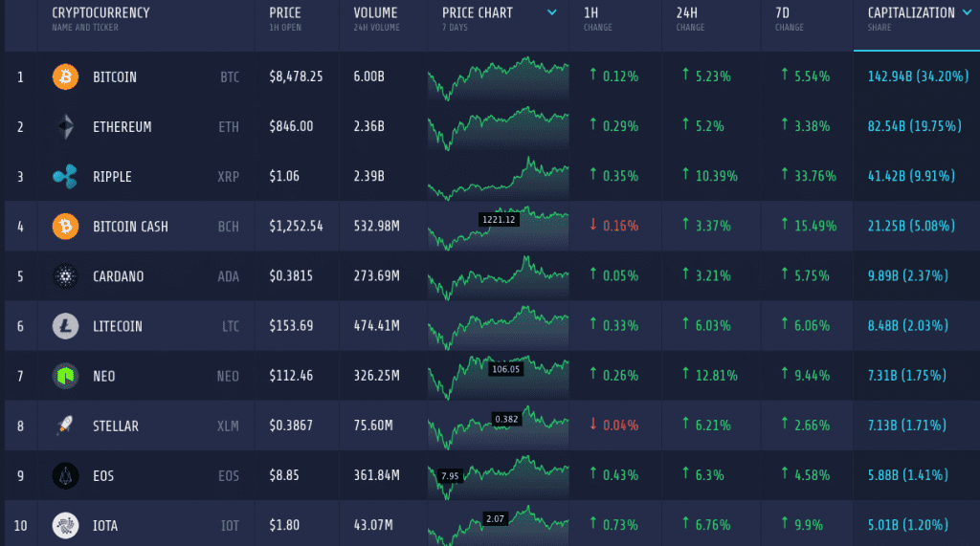Screen dimensions: 980x546
Task: Click the IOTA white logo
Action: click(x=65, y=525)
